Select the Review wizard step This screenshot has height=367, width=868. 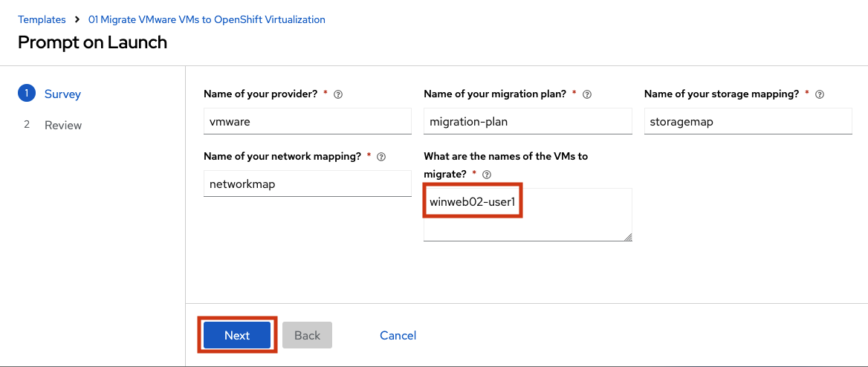point(63,125)
